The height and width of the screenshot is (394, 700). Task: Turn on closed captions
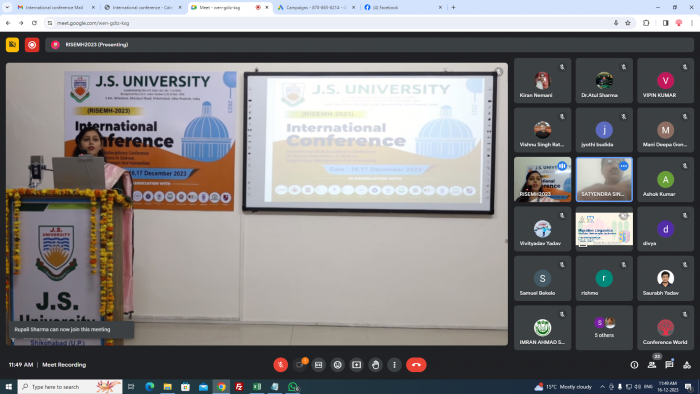point(318,365)
